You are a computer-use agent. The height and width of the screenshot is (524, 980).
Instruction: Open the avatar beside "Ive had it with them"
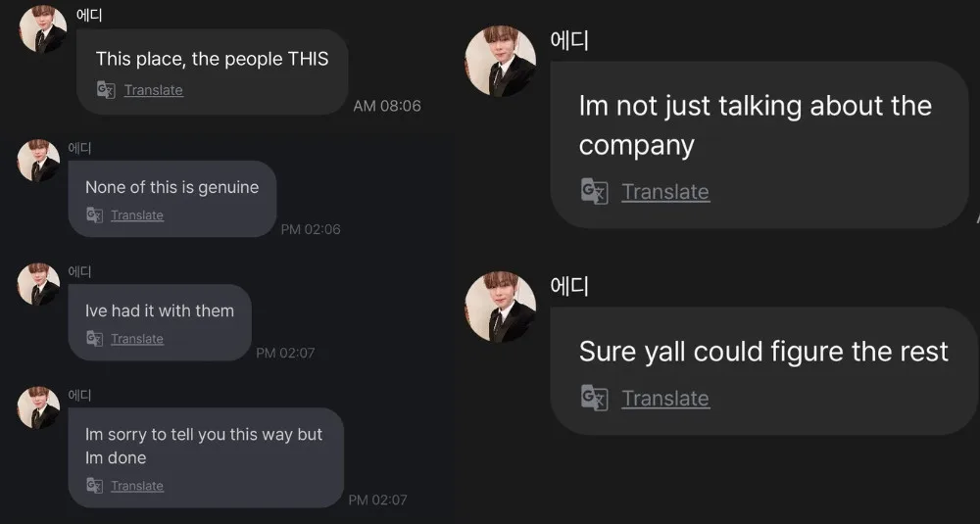tap(39, 284)
